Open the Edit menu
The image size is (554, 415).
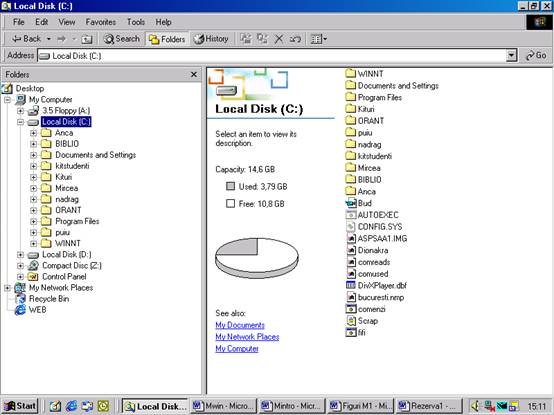[x=41, y=22]
